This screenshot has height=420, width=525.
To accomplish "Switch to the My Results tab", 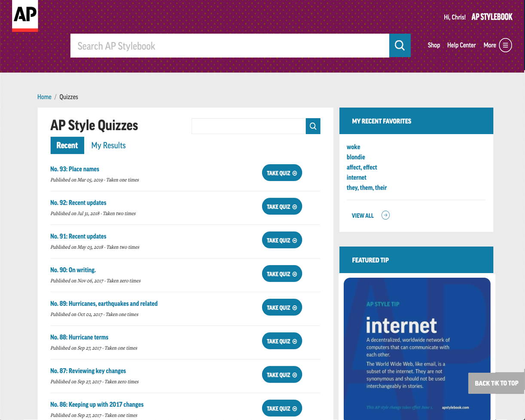I will pyautogui.click(x=109, y=145).
